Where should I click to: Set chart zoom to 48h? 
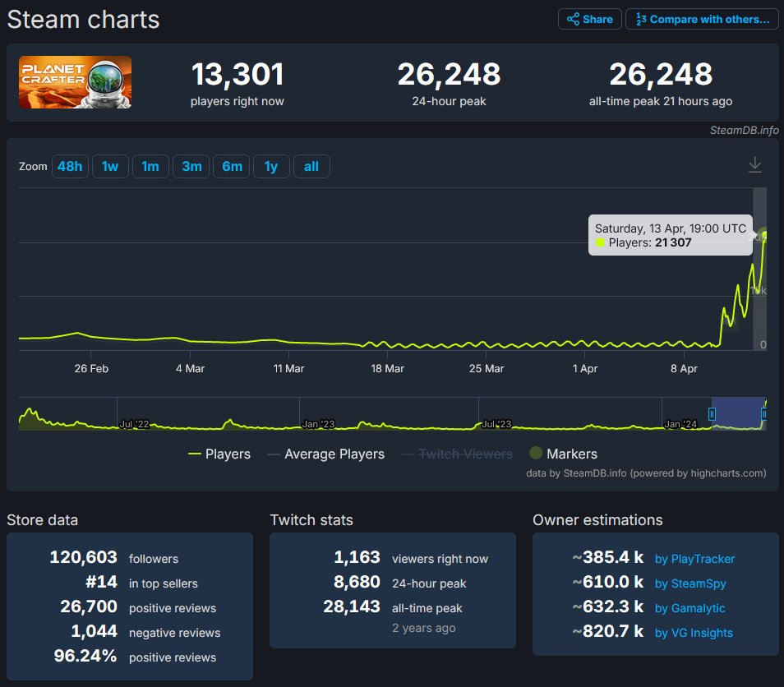(x=70, y=167)
